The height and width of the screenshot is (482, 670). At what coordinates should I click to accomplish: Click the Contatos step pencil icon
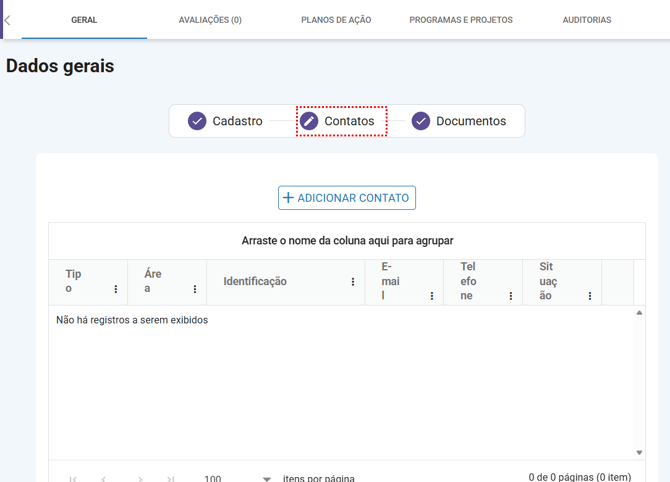tap(309, 121)
